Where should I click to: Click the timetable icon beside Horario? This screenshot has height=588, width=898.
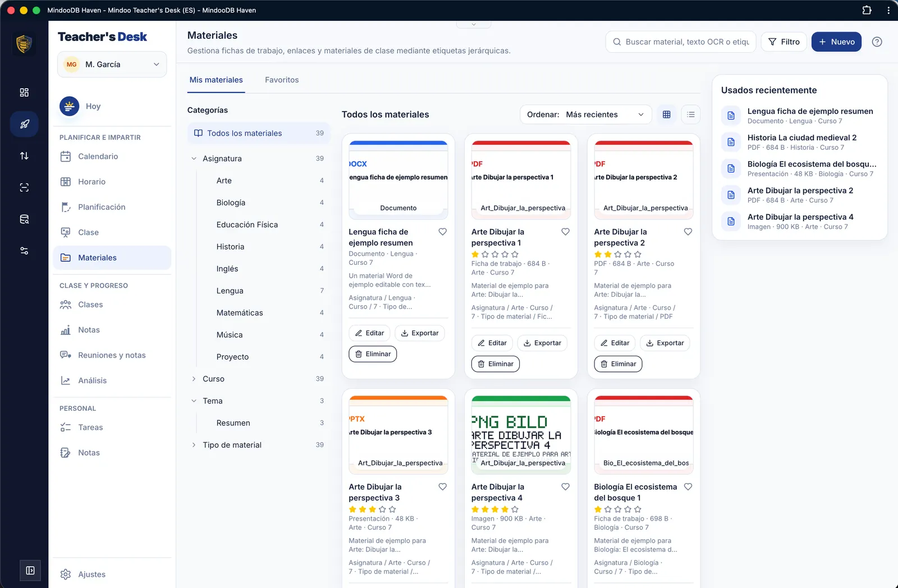pos(66,182)
